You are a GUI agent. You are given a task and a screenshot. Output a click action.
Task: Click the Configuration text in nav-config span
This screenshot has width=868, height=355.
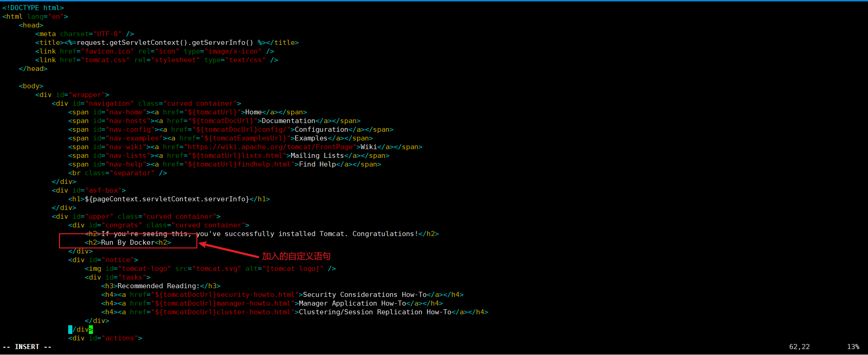pos(321,129)
